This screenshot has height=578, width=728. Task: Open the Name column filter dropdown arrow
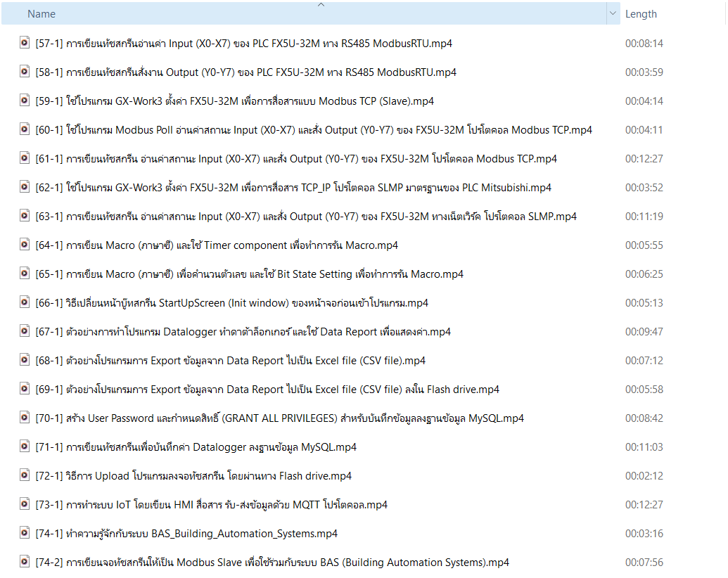tap(612, 14)
